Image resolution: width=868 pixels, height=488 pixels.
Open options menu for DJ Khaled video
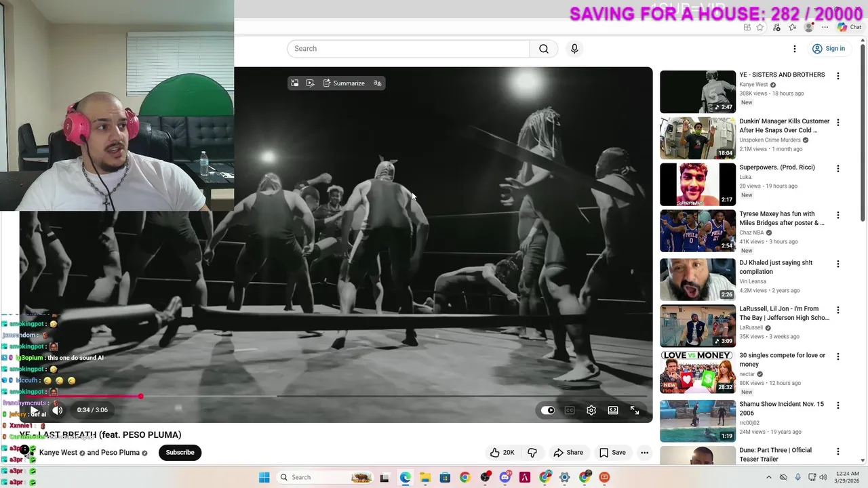(x=837, y=264)
